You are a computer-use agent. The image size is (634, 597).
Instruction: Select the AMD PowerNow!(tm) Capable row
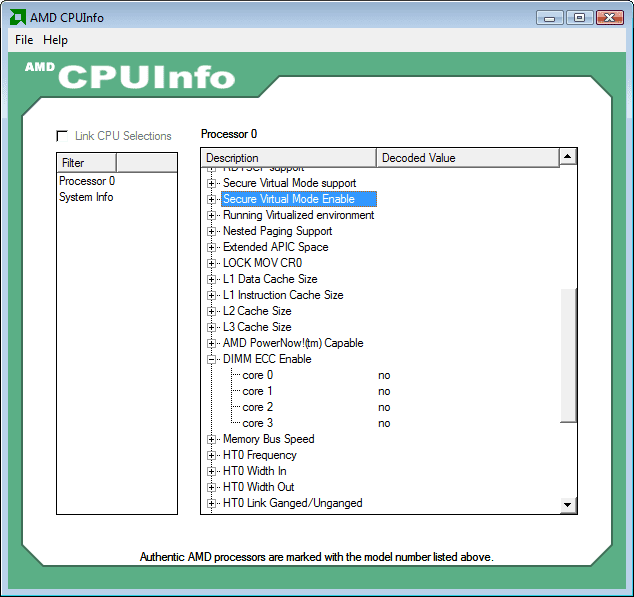coord(293,343)
